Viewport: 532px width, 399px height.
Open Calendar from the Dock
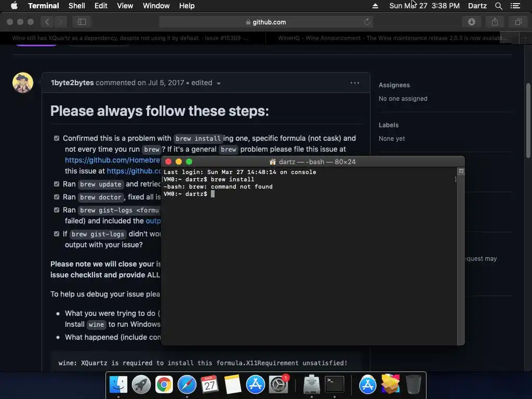coord(209,384)
